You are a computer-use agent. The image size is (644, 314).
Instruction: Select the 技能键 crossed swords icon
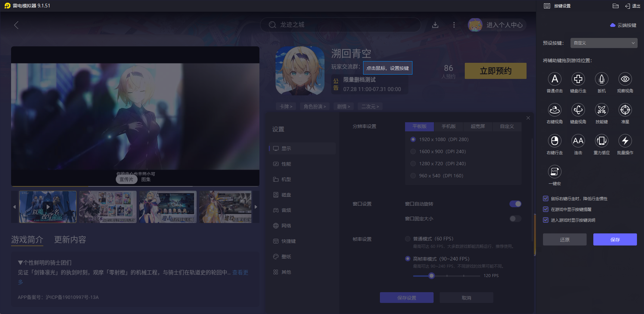(602, 110)
